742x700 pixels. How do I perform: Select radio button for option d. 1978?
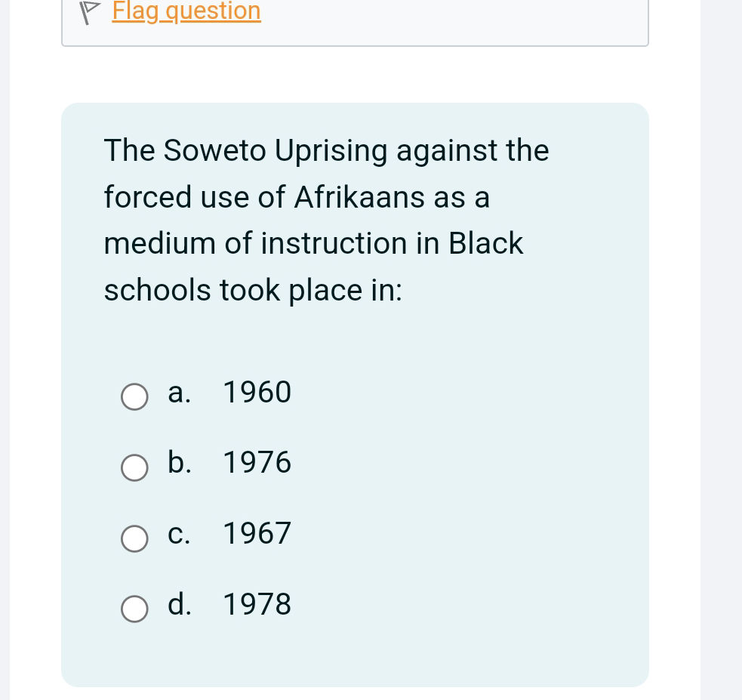pyautogui.click(x=134, y=609)
